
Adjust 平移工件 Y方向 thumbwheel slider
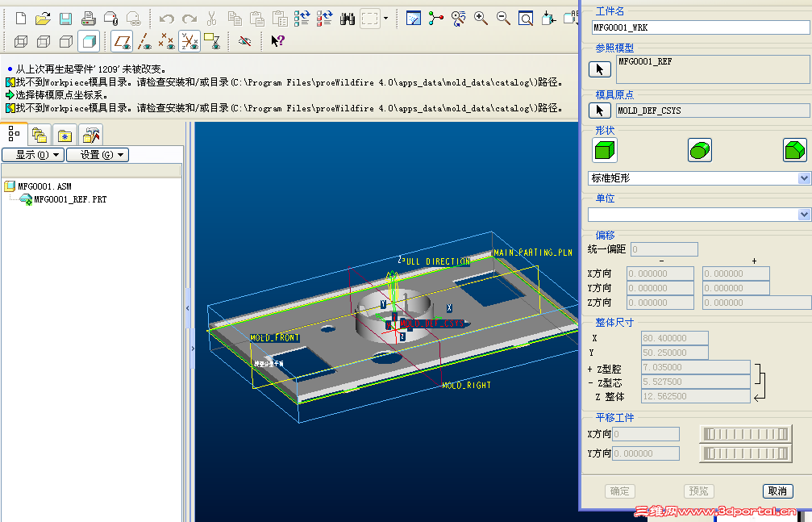pos(746,453)
